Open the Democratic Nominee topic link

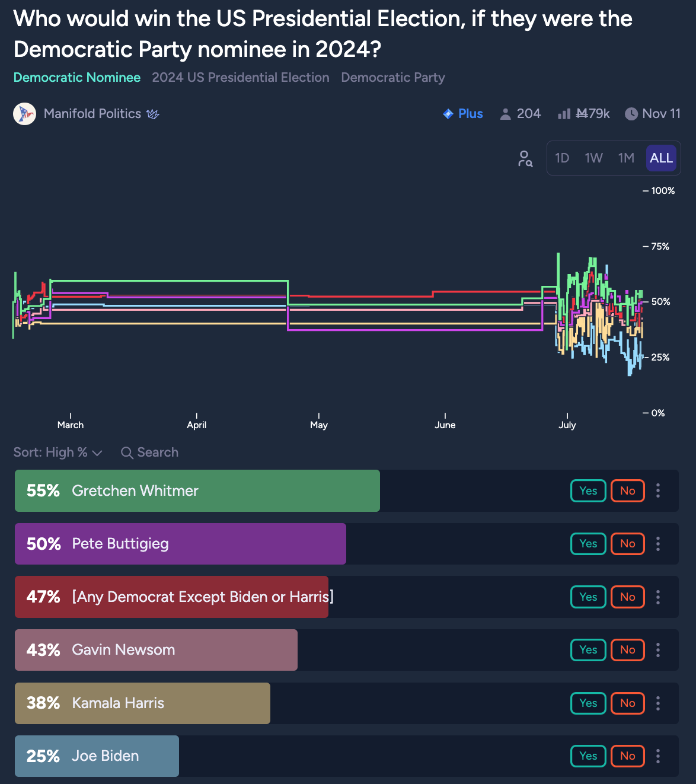(76, 77)
